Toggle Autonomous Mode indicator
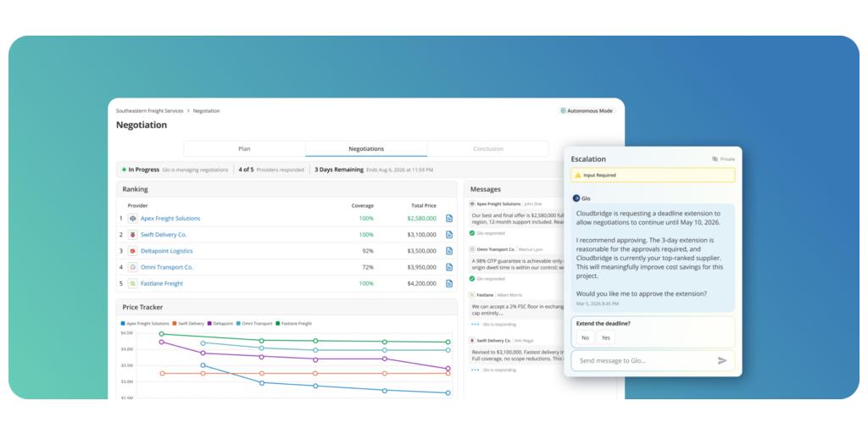Viewport: 868px width, 434px height. [587, 111]
